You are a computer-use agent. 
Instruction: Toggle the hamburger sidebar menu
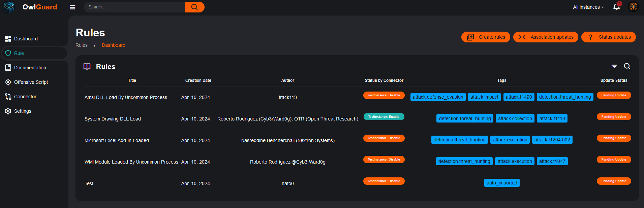click(x=72, y=7)
